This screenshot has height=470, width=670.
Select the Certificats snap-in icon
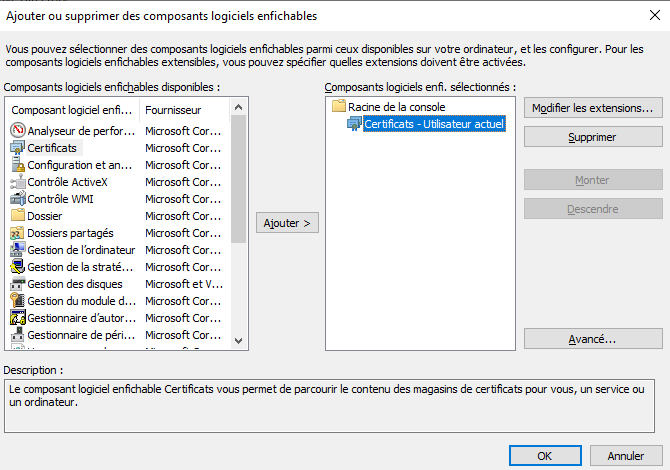[18, 148]
